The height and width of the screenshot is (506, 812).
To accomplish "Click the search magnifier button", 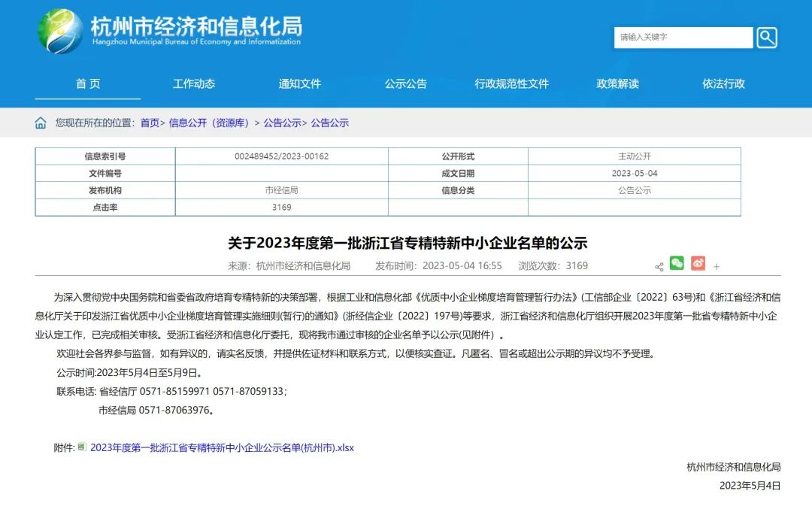I will [x=766, y=38].
